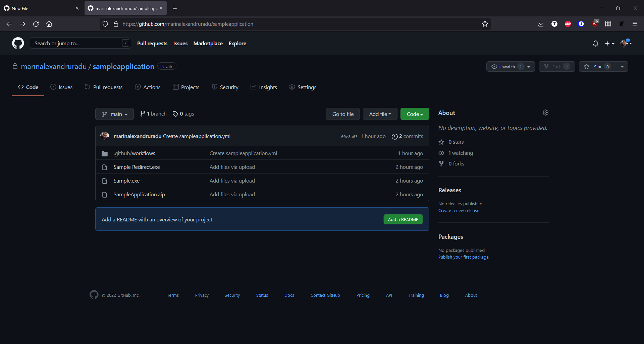
Task: Open the Add file dropdown
Action: click(x=380, y=114)
